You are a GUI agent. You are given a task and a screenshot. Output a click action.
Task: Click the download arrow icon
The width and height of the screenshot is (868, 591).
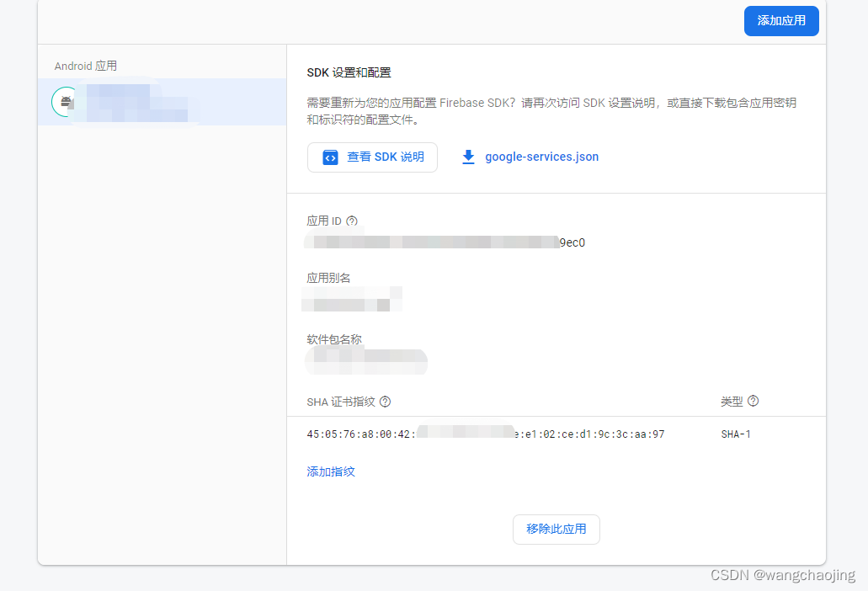point(468,157)
